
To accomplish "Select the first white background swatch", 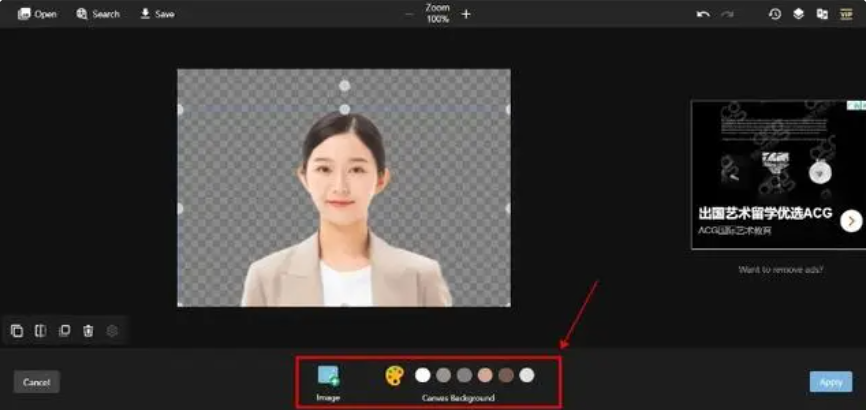I will pyautogui.click(x=423, y=375).
